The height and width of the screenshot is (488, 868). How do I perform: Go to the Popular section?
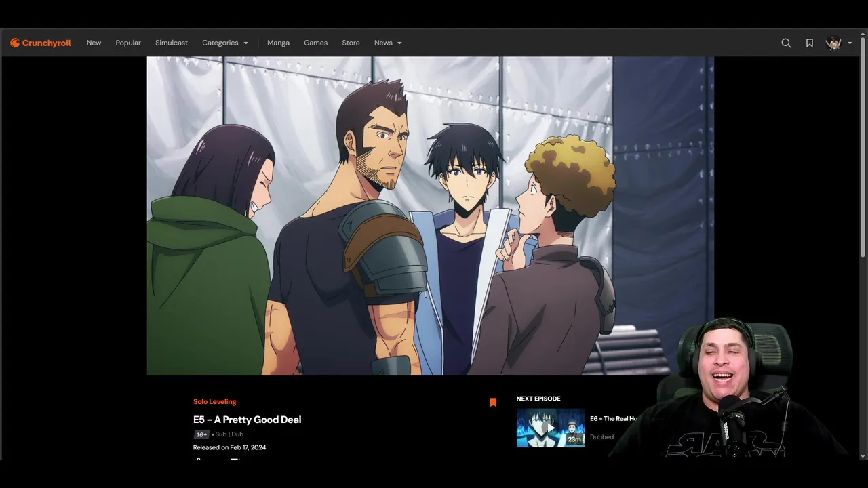[128, 43]
